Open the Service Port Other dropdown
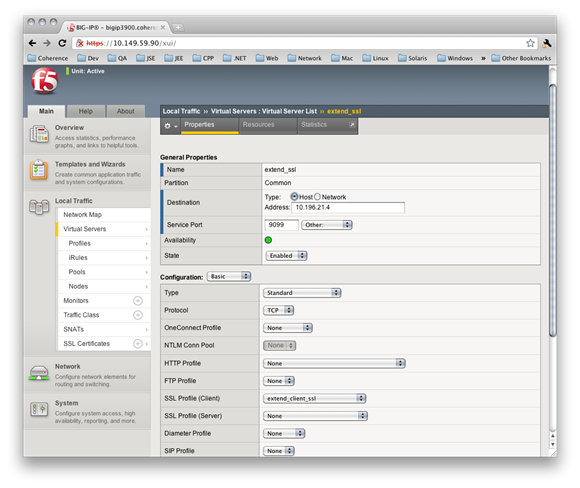The image size is (580, 488). (x=327, y=225)
